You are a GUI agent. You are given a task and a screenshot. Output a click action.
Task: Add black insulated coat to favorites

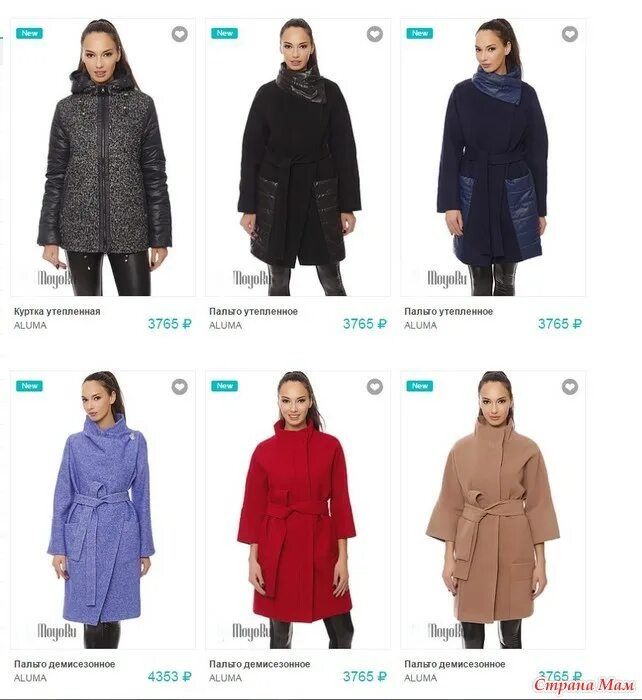click(x=375, y=34)
